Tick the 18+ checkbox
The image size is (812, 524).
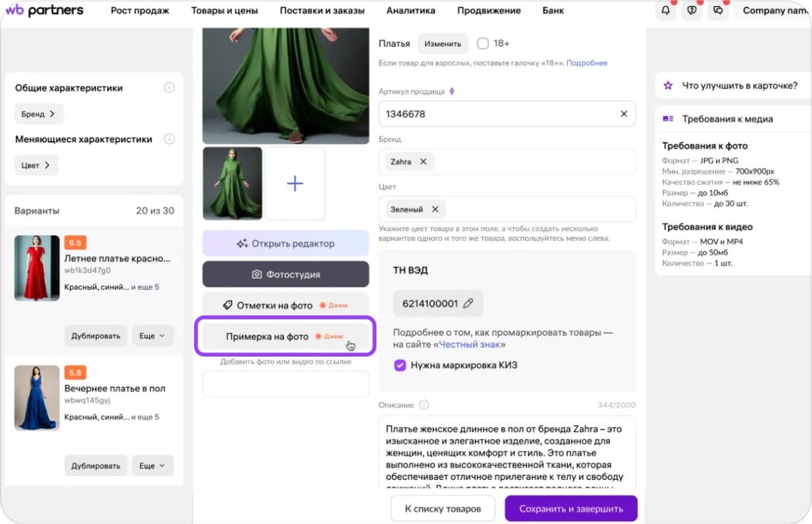pos(482,43)
